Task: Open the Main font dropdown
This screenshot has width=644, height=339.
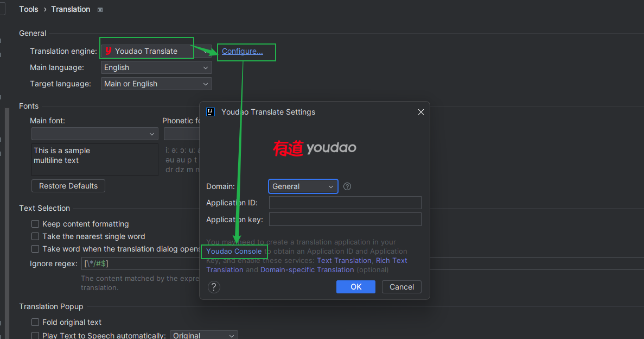Action: coord(95,134)
